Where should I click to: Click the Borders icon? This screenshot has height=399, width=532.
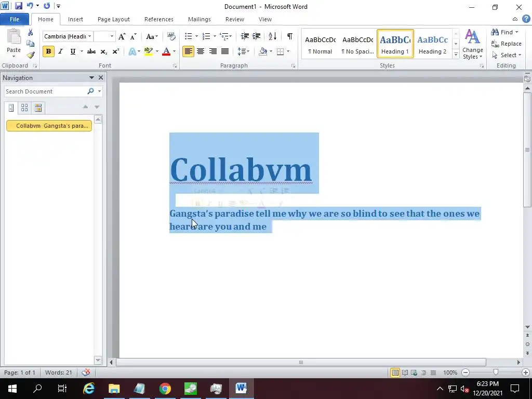pos(280,51)
